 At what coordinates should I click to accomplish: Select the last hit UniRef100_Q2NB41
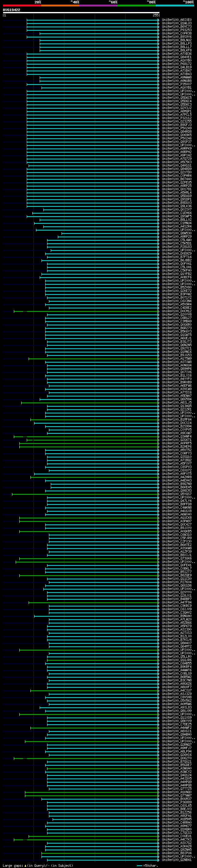click(176, 860)
